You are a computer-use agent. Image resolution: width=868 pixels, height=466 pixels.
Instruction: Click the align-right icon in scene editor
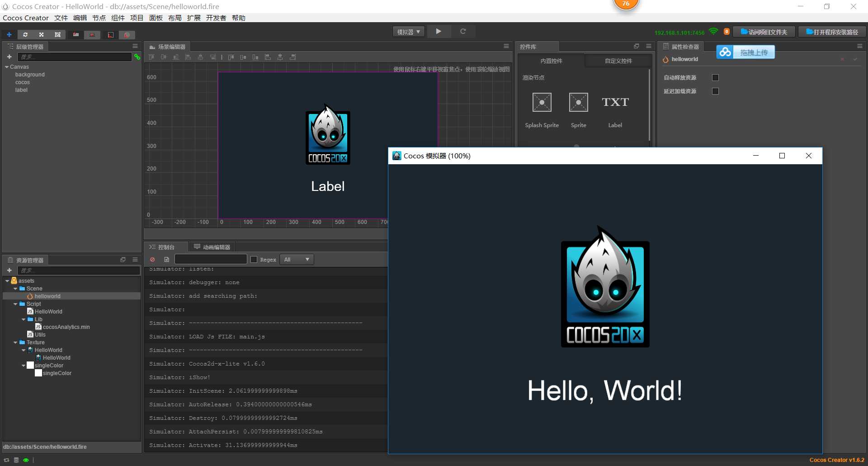tap(212, 57)
